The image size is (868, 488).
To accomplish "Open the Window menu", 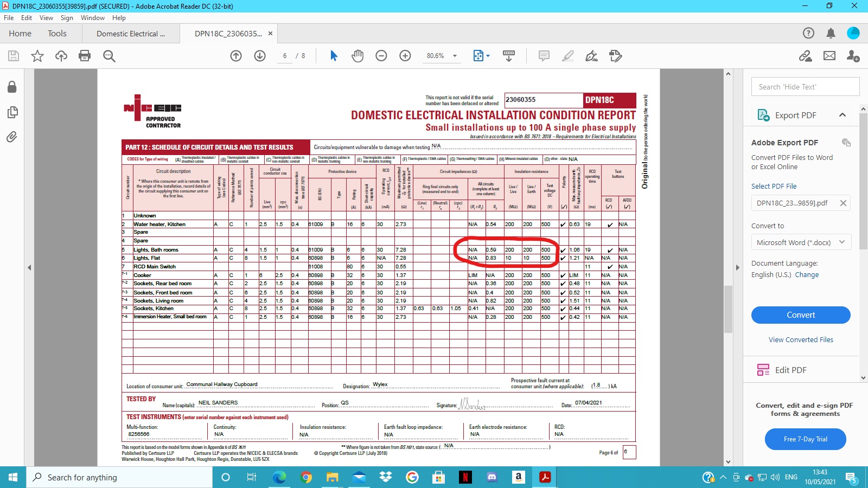I will (x=93, y=18).
